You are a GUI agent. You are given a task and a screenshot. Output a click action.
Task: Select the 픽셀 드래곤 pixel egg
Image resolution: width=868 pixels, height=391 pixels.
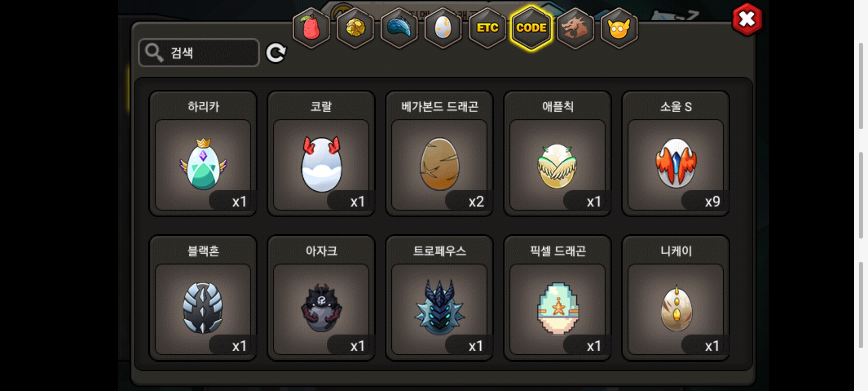click(557, 298)
